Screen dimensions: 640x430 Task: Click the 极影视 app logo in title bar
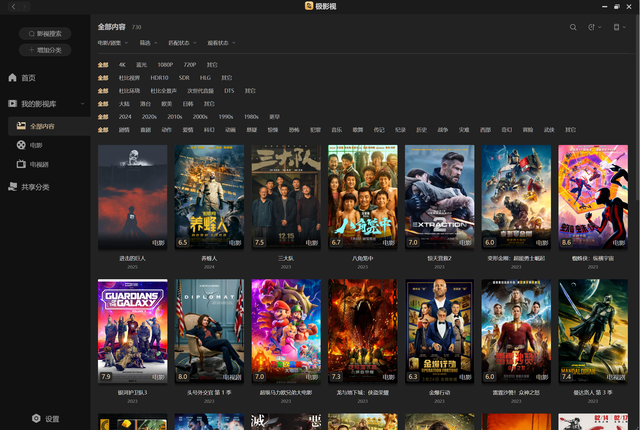(x=309, y=6)
